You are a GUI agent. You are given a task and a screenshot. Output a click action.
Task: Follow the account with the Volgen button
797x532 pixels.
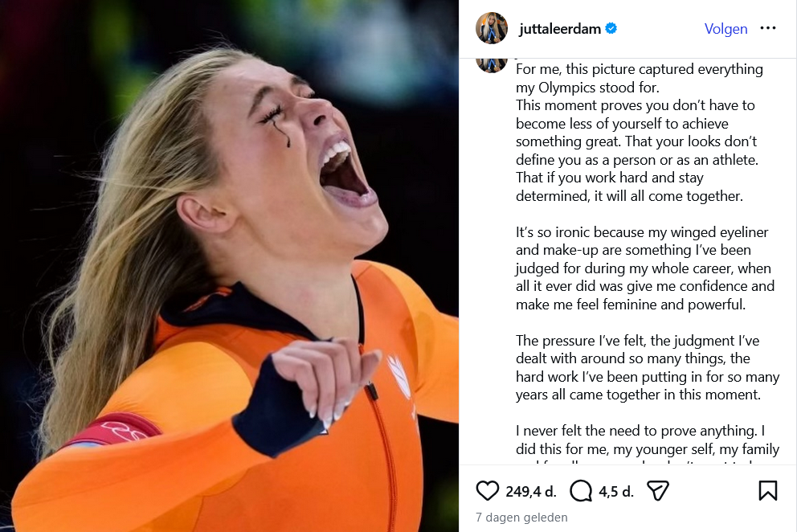[725, 29]
